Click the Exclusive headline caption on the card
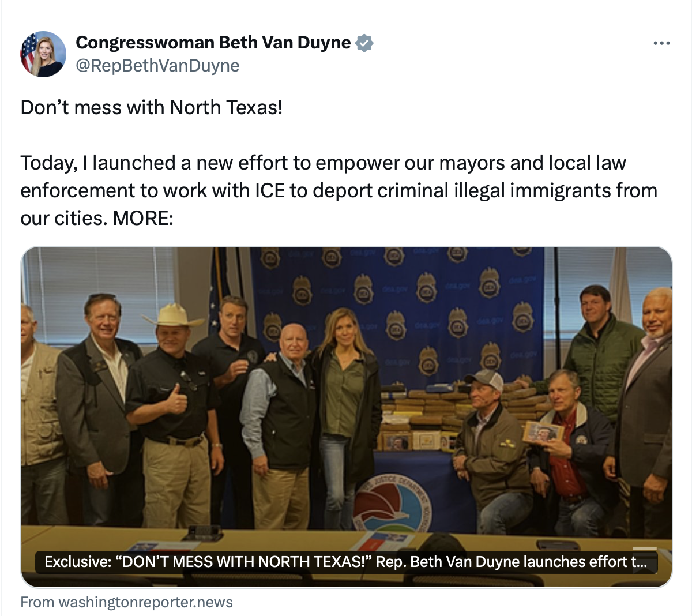 coord(346,562)
